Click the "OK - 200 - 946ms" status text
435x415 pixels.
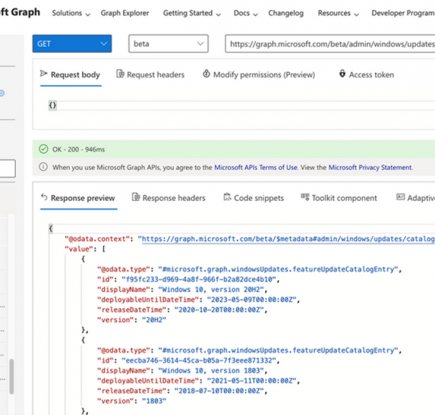point(78,149)
